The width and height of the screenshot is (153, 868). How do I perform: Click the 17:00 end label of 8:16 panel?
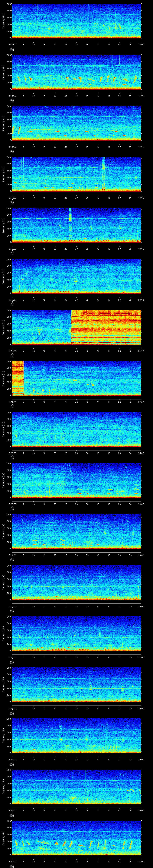click(x=141, y=147)
